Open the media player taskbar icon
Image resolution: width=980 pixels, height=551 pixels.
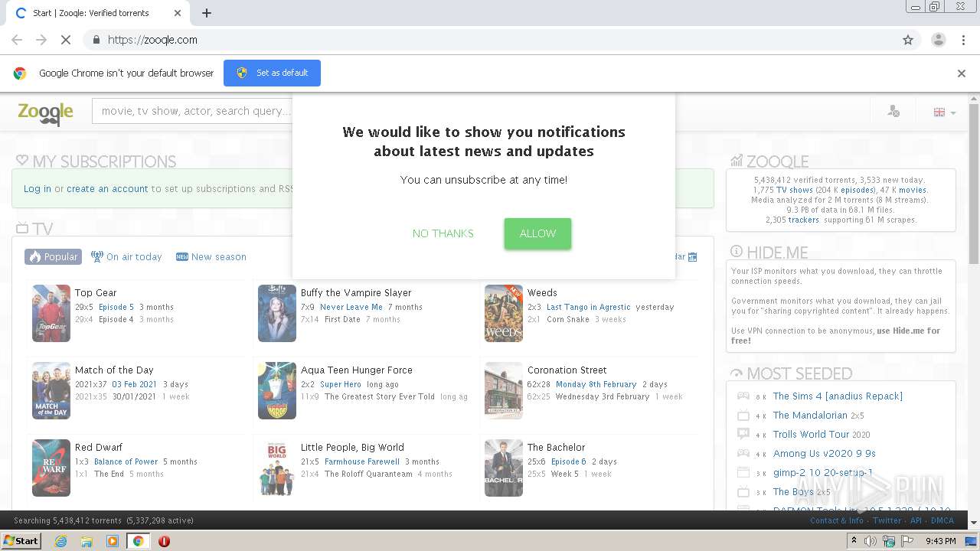click(113, 541)
